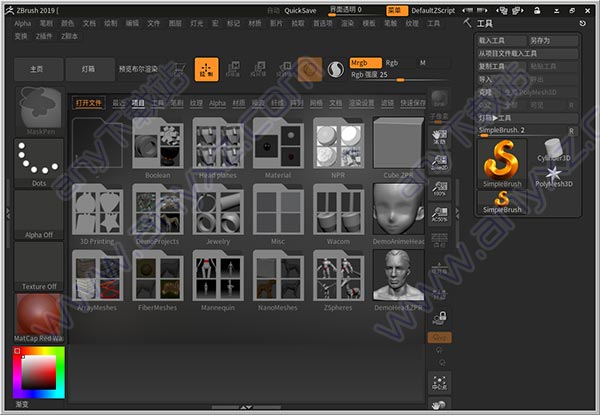Switch to the 快速保存 lightbox tab
The width and height of the screenshot is (600, 415).
[x=413, y=103]
